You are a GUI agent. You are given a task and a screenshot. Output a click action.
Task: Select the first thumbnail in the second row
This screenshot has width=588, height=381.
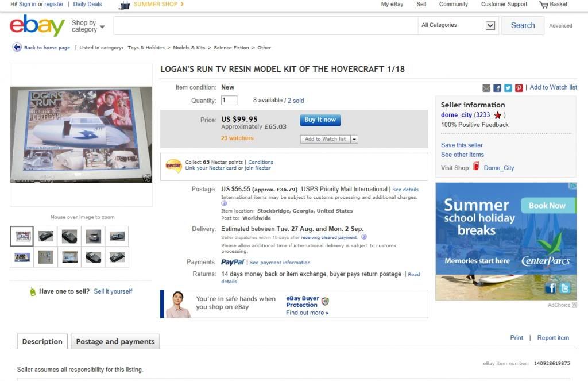tap(22, 257)
